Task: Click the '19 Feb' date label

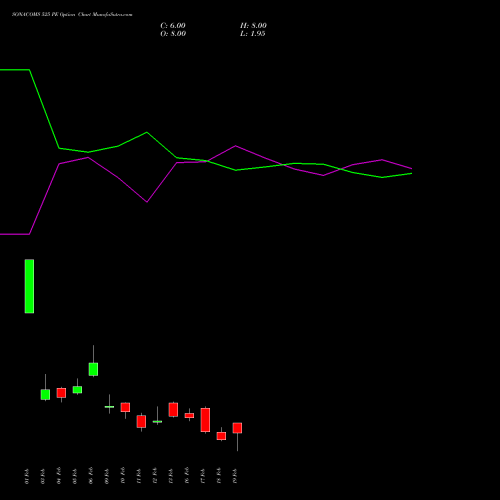Action: [x=235, y=476]
